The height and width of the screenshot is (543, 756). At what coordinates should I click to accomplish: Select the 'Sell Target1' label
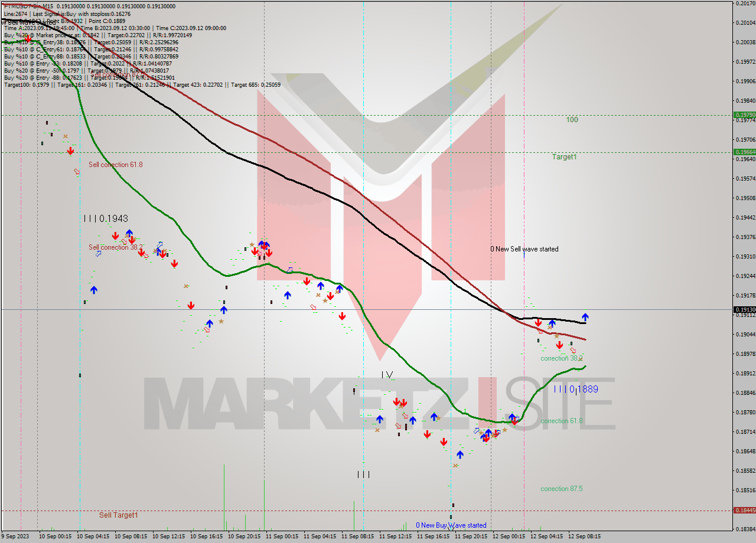[119, 515]
